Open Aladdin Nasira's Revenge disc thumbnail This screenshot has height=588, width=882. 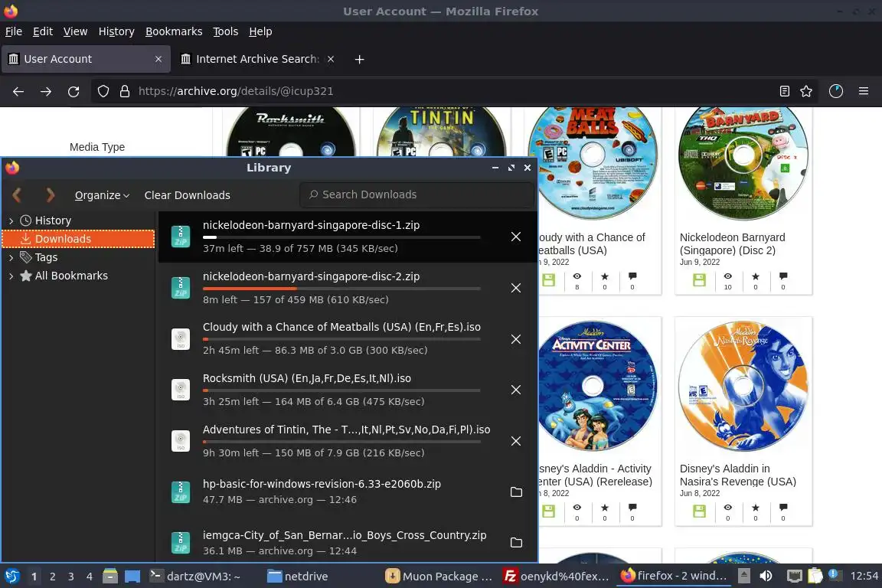pos(743,386)
